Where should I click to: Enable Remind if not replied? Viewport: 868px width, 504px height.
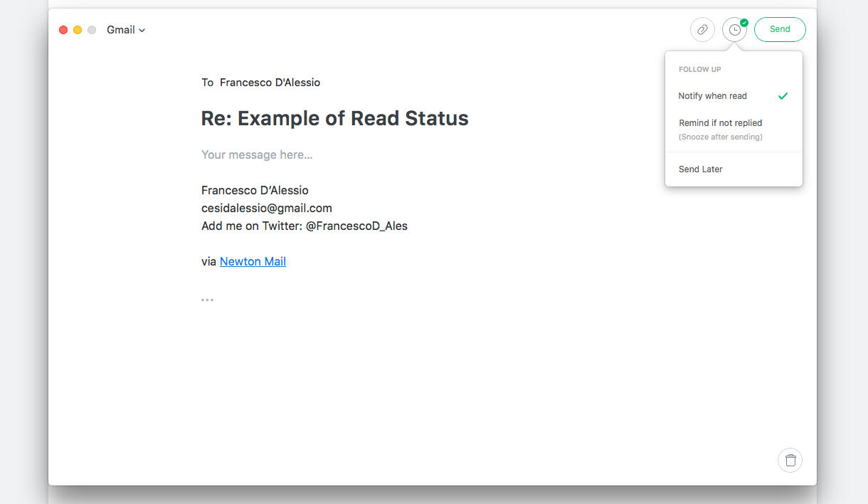tap(720, 123)
